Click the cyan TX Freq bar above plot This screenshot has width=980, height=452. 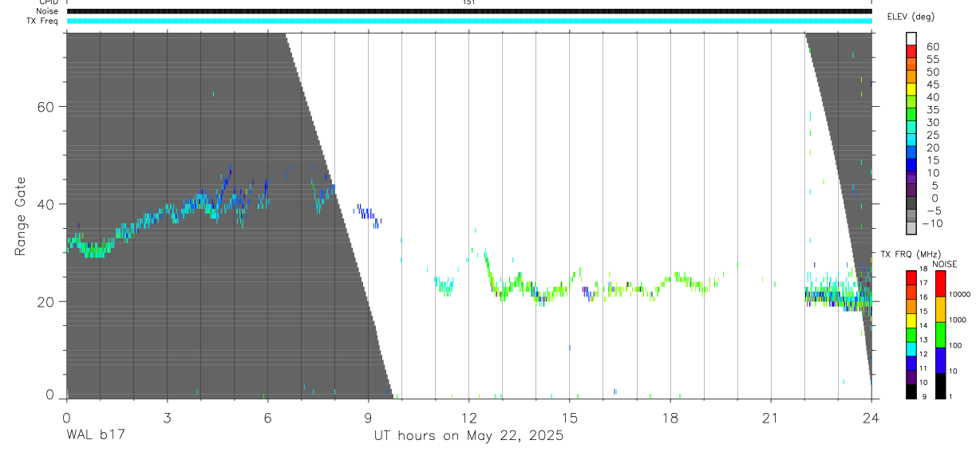coord(469,21)
